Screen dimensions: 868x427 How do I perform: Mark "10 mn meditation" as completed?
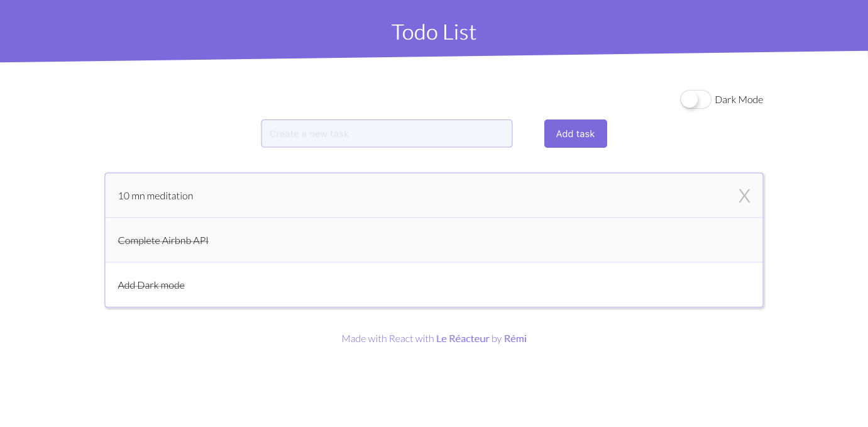coord(155,196)
